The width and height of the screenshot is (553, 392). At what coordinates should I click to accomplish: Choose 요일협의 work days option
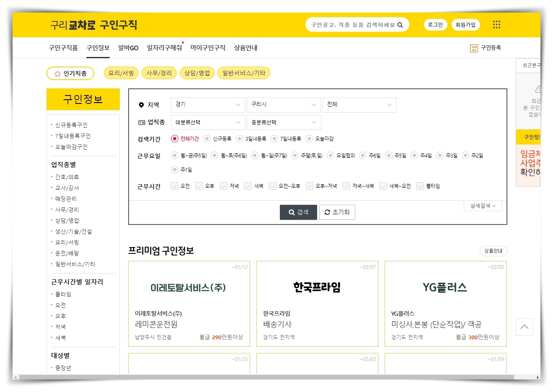click(331, 155)
